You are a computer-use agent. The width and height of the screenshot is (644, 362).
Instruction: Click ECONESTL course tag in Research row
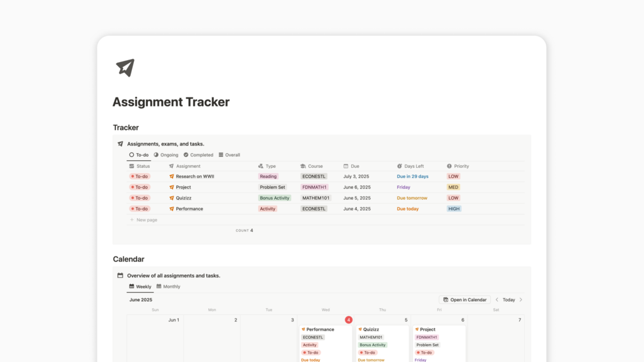pyautogui.click(x=314, y=176)
